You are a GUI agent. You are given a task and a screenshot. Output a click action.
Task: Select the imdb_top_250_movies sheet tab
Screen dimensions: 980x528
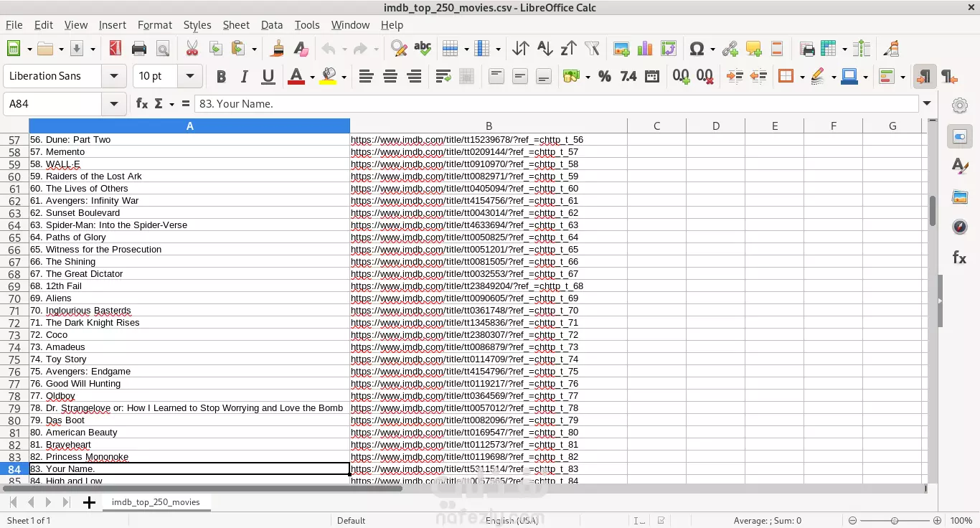(x=156, y=502)
